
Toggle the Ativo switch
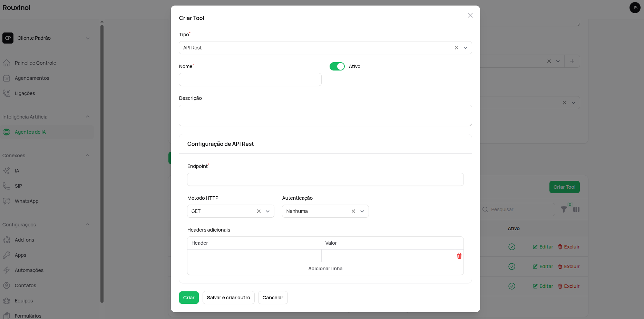point(337,66)
